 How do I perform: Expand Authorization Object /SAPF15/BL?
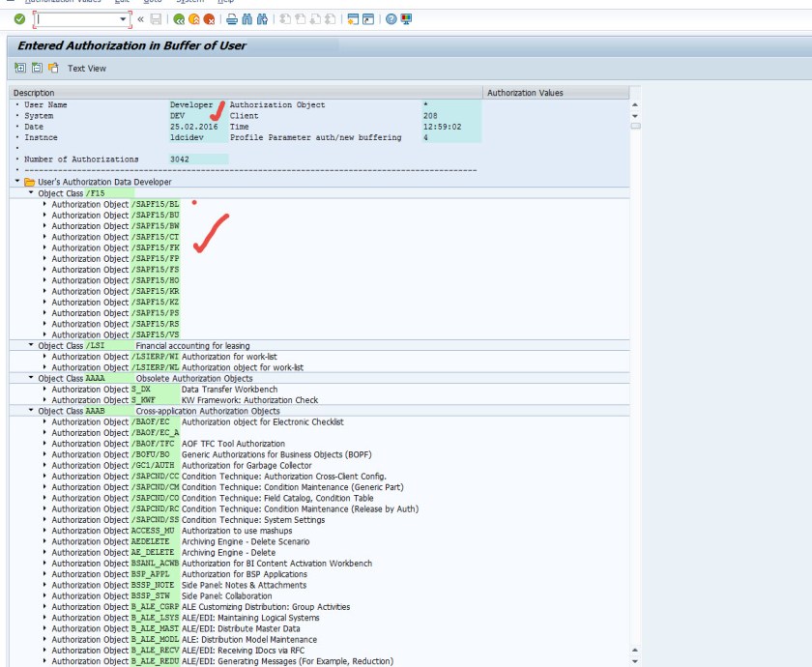coord(44,204)
